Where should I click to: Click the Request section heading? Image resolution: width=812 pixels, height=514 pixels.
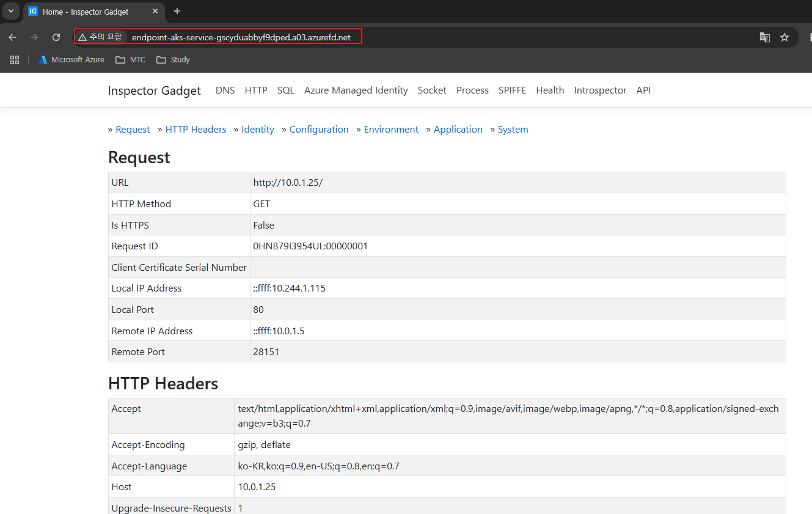(x=139, y=158)
